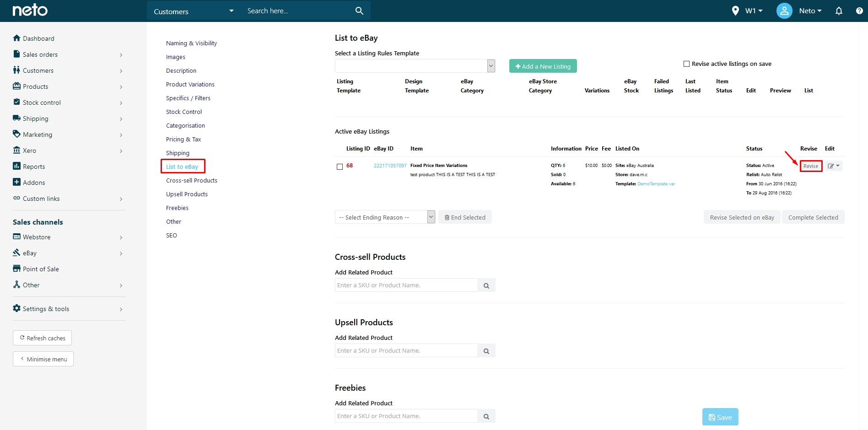Open the Select Ending Reason dropdown
This screenshot has height=430, width=868.
pyautogui.click(x=385, y=217)
